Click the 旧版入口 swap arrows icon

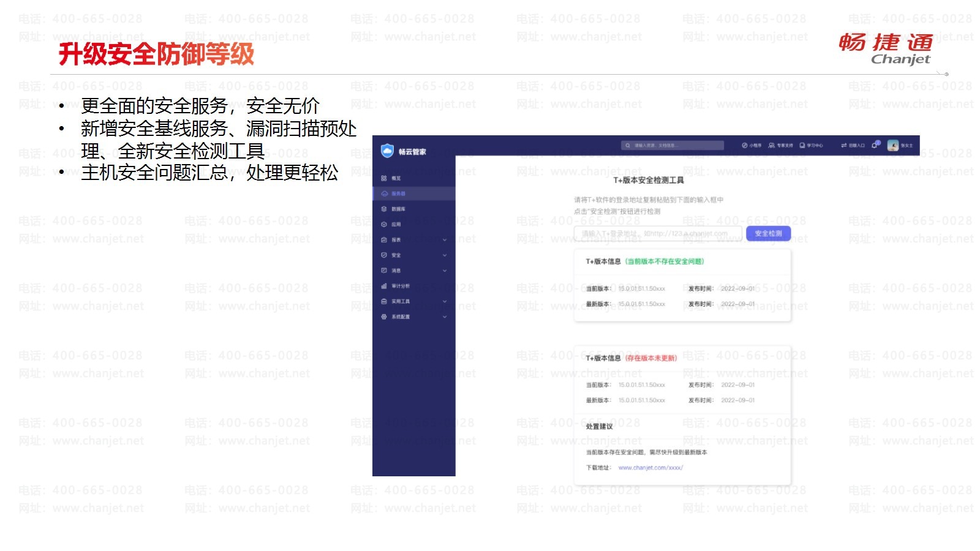(843, 146)
